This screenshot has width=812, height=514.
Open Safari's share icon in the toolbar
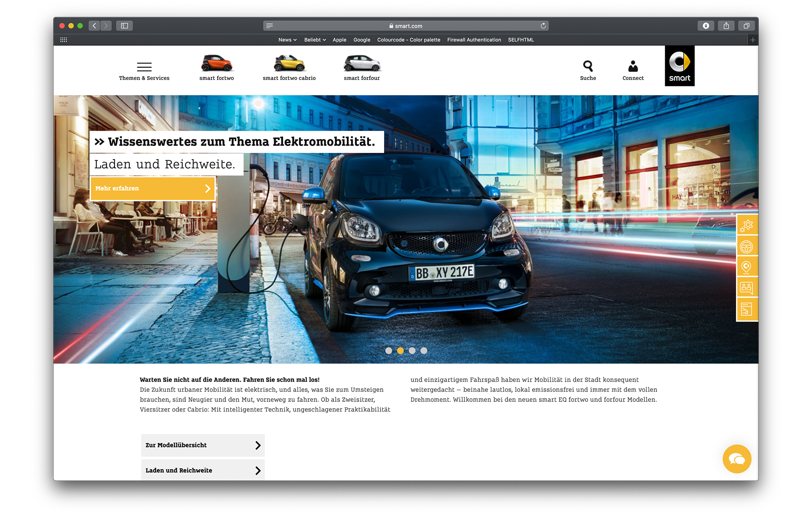click(726, 26)
